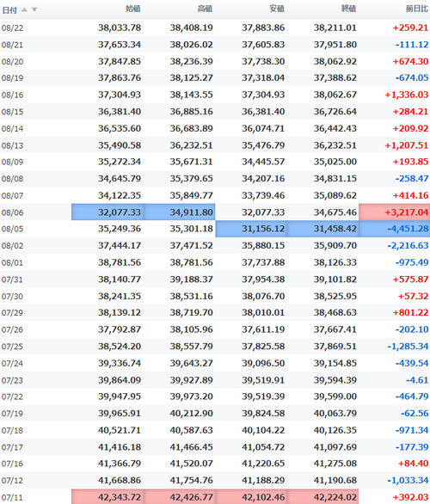Click the red +3,217.04 change cell

(x=395, y=212)
